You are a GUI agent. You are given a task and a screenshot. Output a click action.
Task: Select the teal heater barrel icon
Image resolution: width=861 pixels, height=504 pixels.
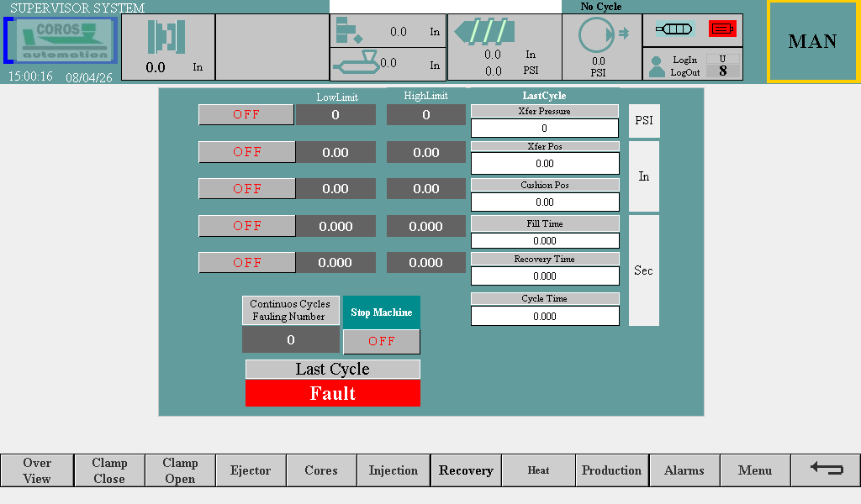click(x=675, y=29)
